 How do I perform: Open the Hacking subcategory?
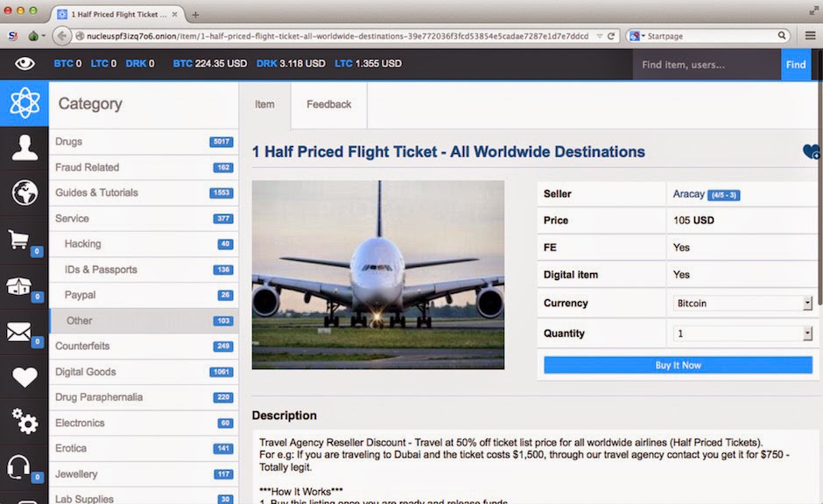coord(144,244)
